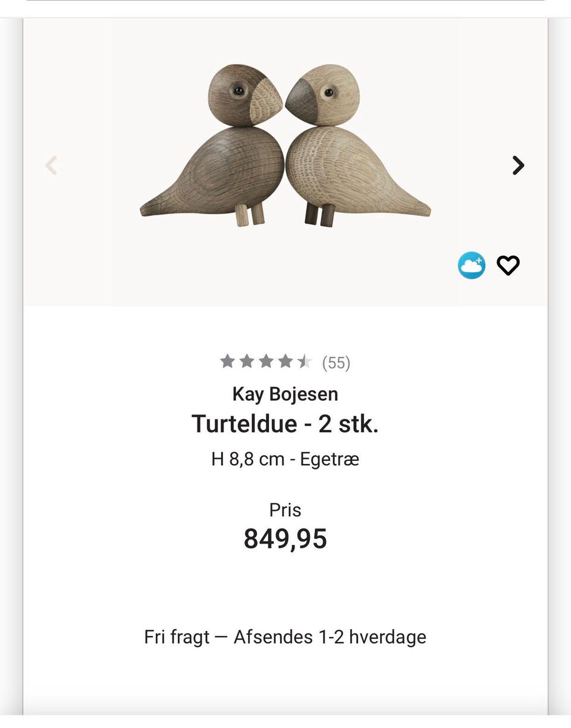Click the 849,95 price
Viewport: 571px width, 728px height.
pos(285,539)
